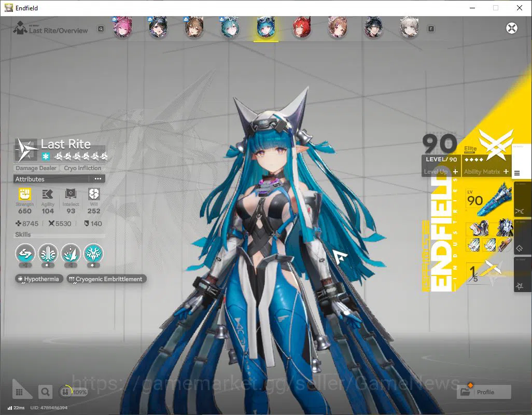Click the Endfield window title icon
This screenshot has width=532, height=415.
pyautogui.click(x=8, y=8)
